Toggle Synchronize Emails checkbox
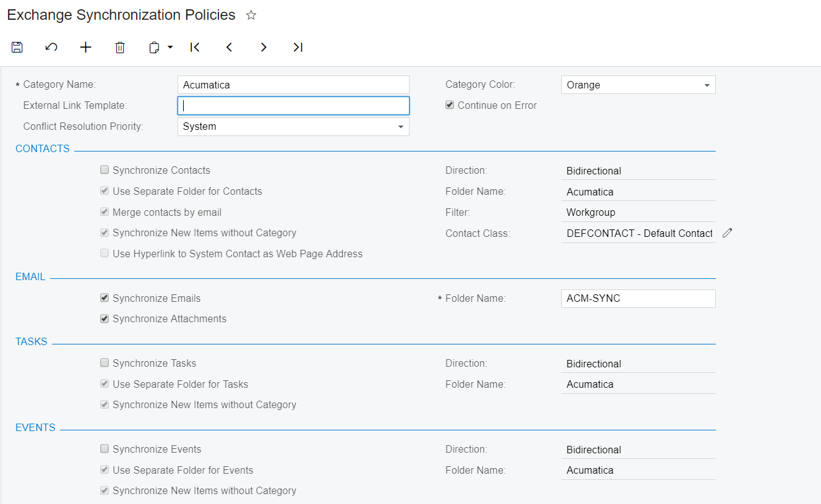The height and width of the screenshot is (504, 821). pos(105,298)
